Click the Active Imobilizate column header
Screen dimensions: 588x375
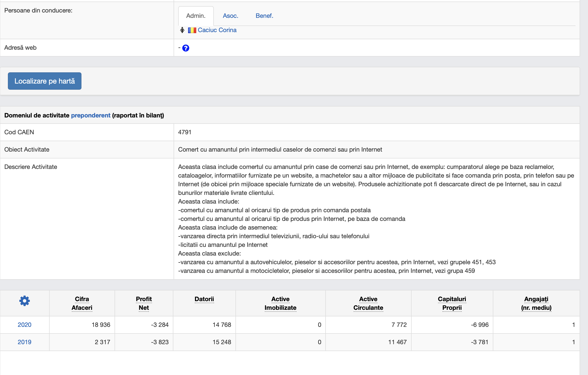(280, 303)
